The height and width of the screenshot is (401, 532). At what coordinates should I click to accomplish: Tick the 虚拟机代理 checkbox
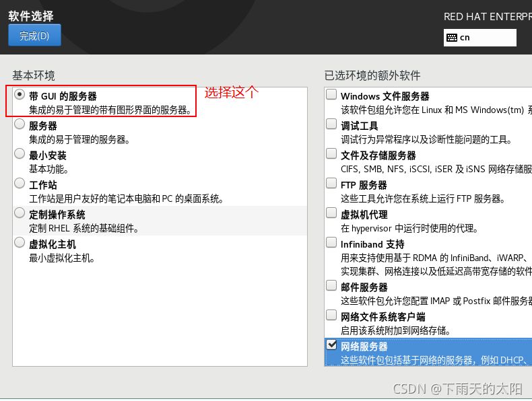click(x=331, y=213)
